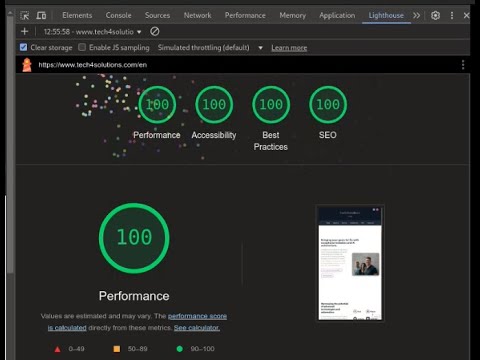Expand the Simulated throttling dropdown

tap(210, 48)
